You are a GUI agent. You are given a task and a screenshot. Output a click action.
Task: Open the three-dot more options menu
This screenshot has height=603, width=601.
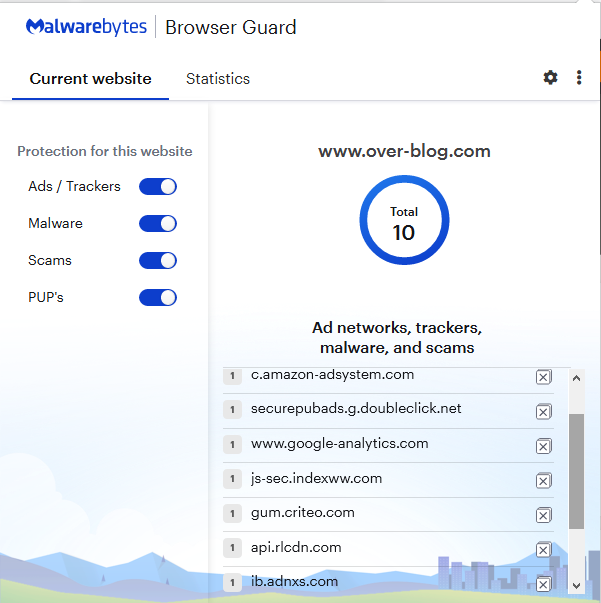point(579,78)
